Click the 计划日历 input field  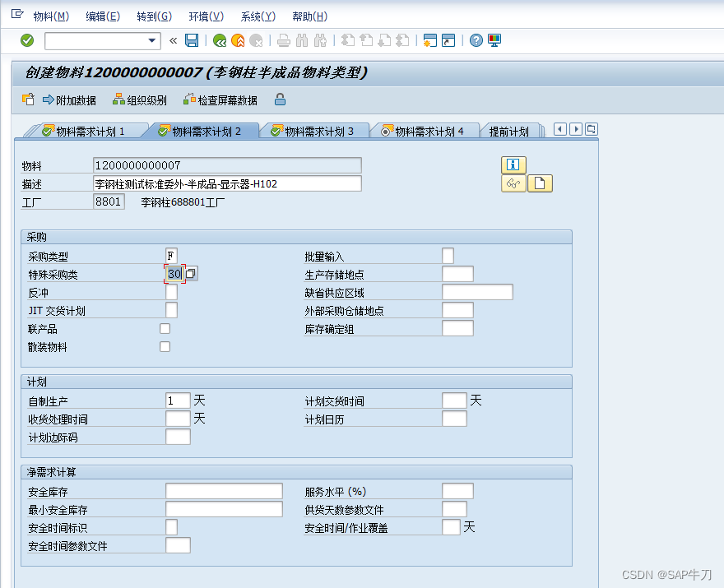coord(454,419)
